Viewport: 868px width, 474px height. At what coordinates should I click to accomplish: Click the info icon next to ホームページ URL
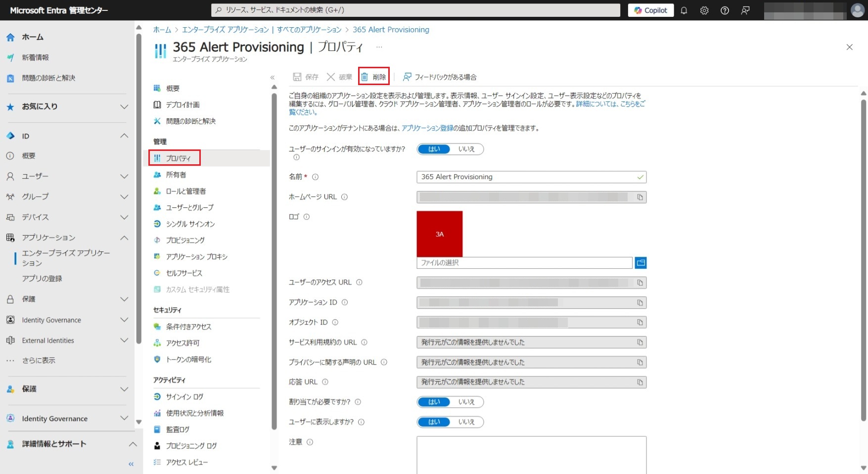[x=345, y=197]
